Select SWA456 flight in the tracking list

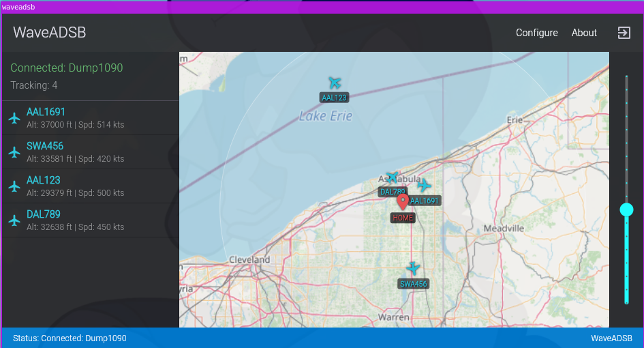pyautogui.click(x=90, y=152)
